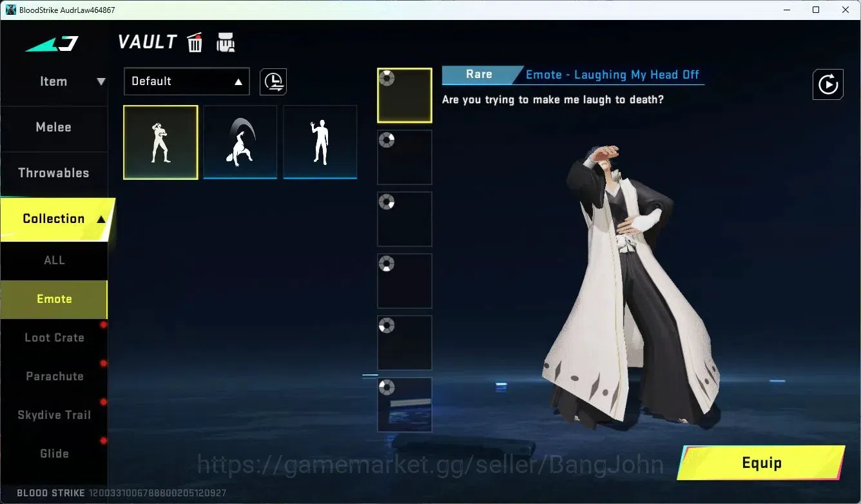Click the 'Emote - Laughing My Head Off' title
The height and width of the screenshot is (504, 861).
click(612, 75)
